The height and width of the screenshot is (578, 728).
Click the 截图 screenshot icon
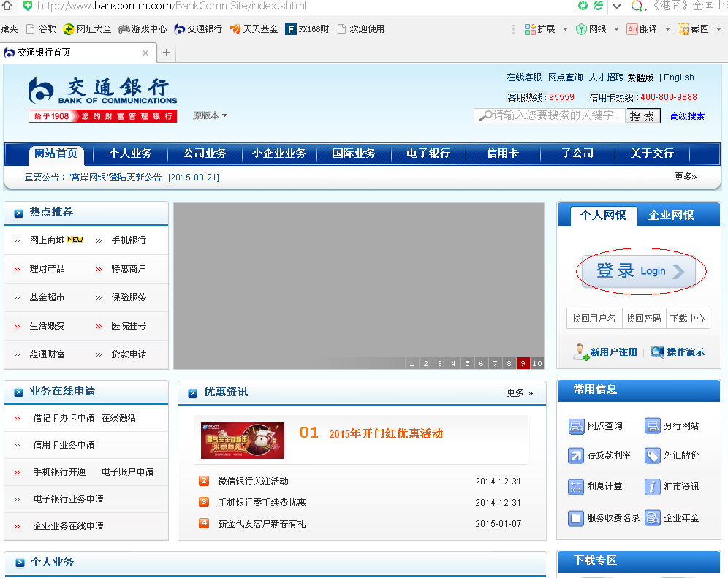point(683,29)
